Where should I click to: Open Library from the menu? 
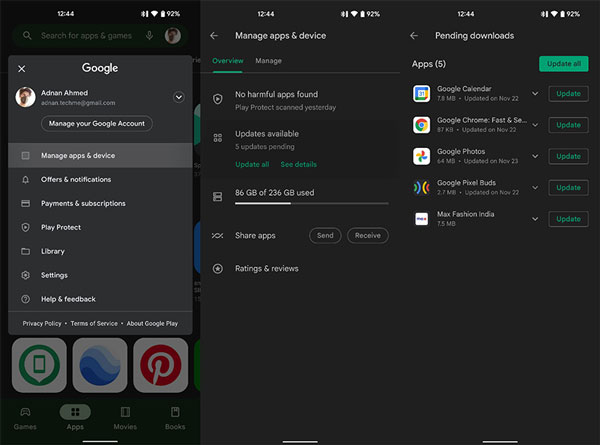click(x=100, y=251)
